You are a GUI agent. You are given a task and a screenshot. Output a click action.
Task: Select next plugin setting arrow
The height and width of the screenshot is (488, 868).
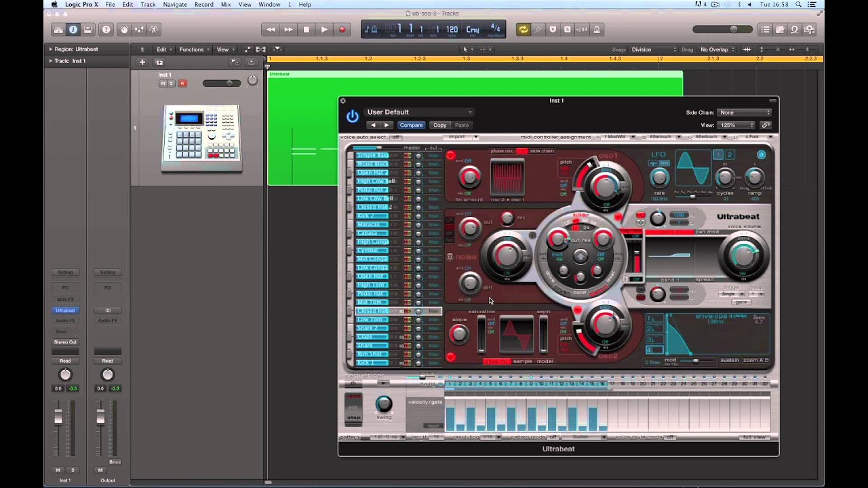387,125
